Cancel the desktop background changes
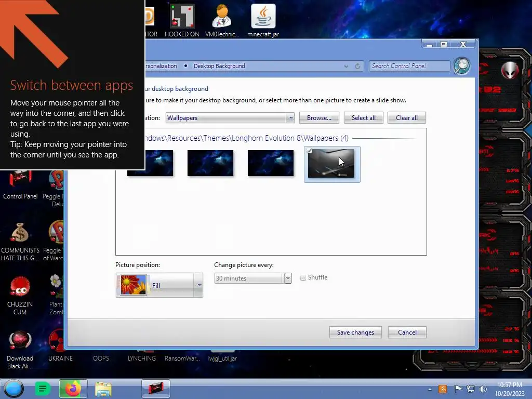Viewport: 532px width, 399px height. 407,332
